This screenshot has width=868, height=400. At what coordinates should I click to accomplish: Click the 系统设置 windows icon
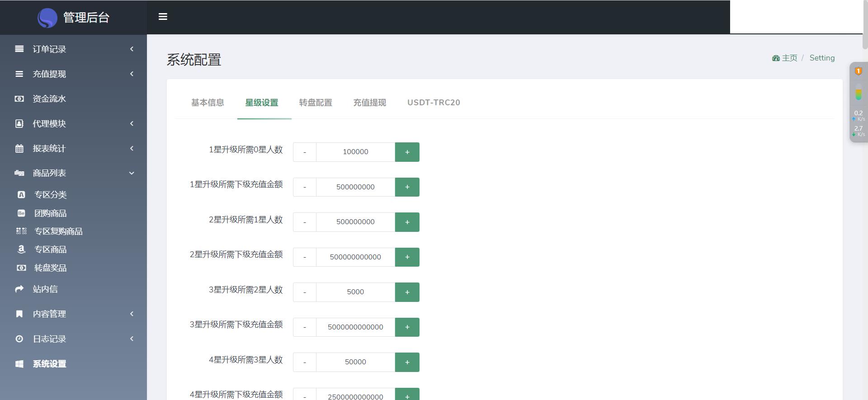(x=19, y=364)
